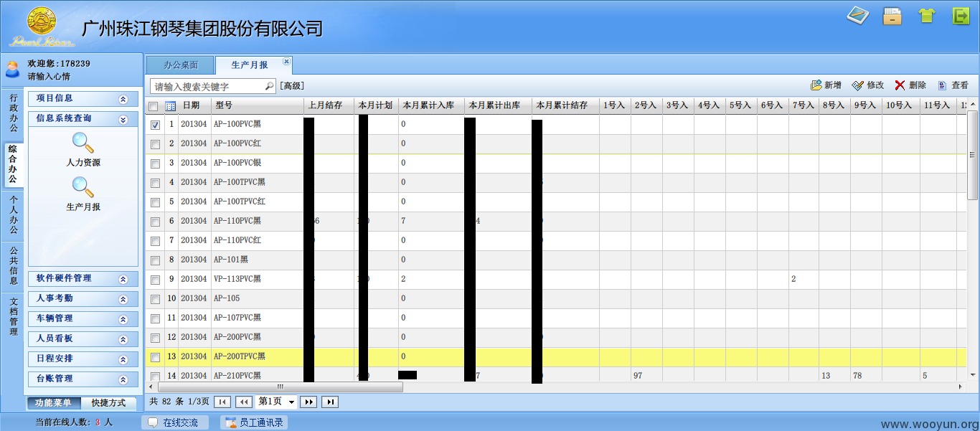This screenshot has width=980, height=431.
Task: Open the 文档管理 side tab
Action: 13,317
